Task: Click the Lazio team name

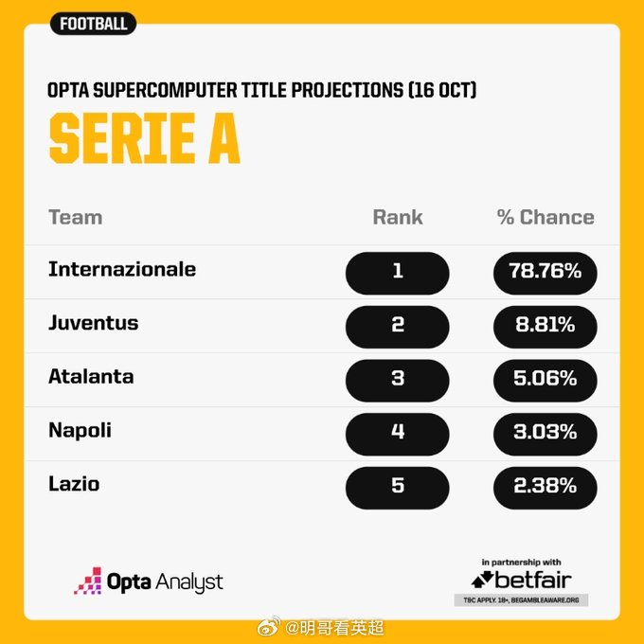Action: 74,484
